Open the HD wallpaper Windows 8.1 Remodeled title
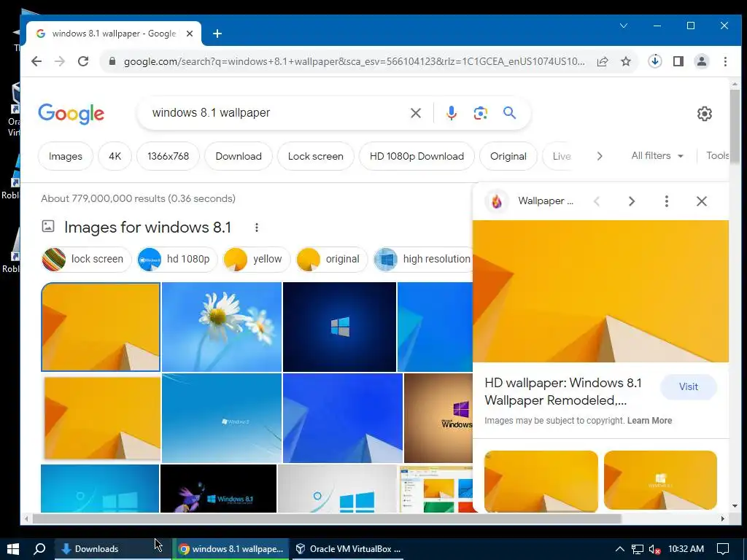The width and height of the screenshot is (747, 560). point(563,392)
